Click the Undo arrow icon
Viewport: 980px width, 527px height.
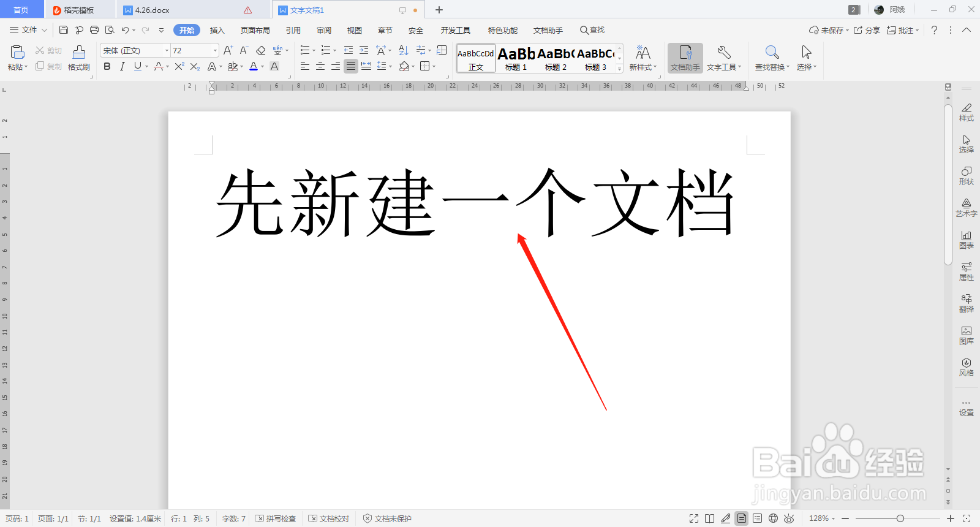click(x=125, y=30)
